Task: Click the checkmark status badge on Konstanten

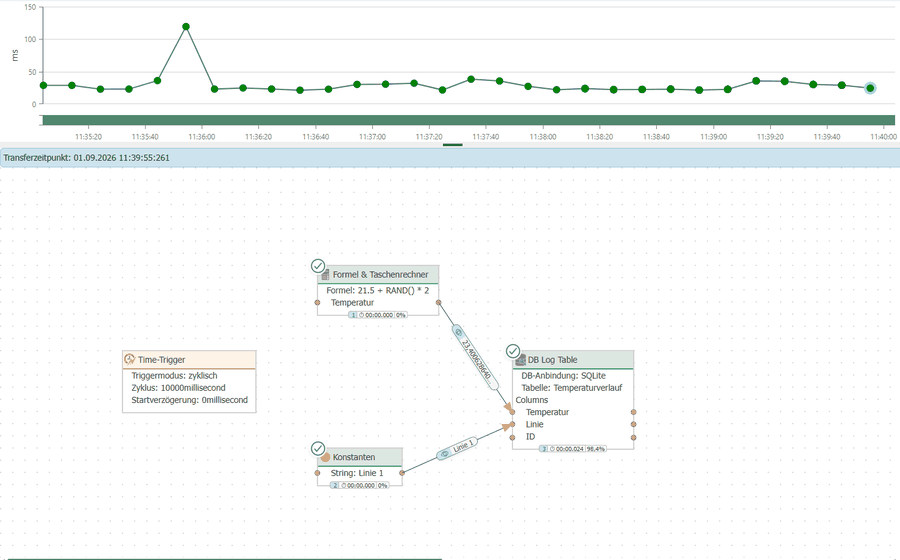Action: coord(318,448)
